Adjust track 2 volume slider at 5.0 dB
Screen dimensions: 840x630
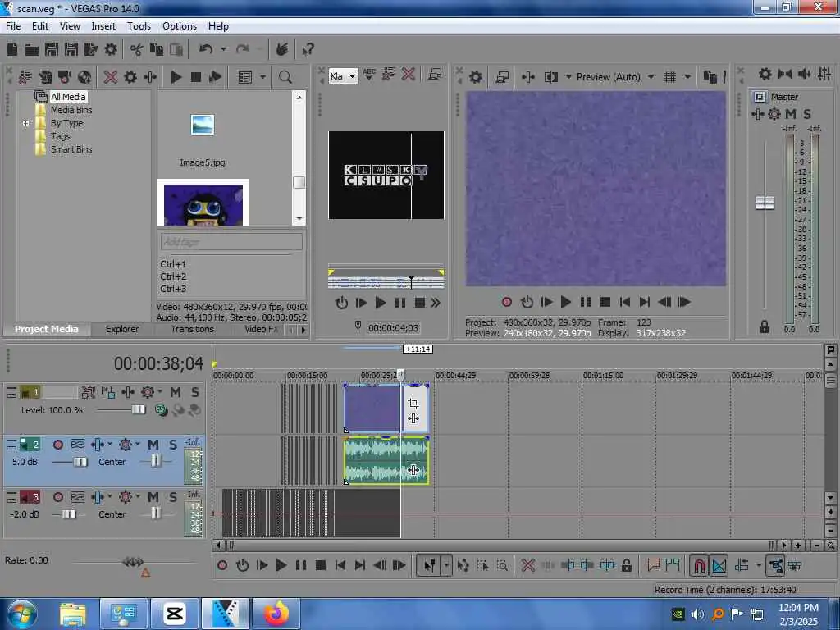[80, 462]
